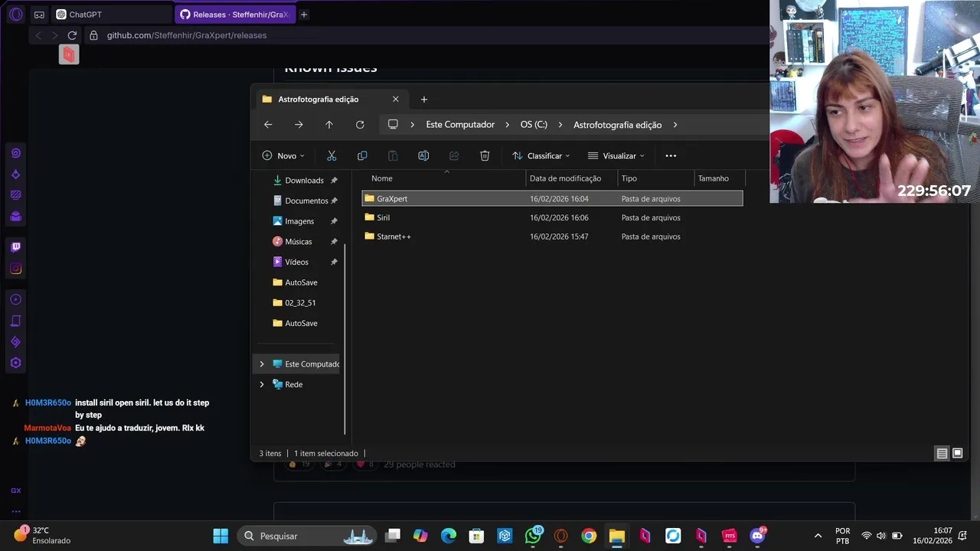
Task: Click the padlock site info icon
Action: coord(93,35)
